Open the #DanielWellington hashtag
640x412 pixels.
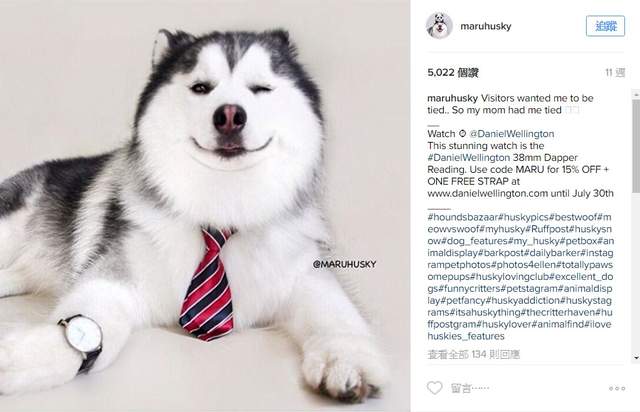[x=469, y=157]
